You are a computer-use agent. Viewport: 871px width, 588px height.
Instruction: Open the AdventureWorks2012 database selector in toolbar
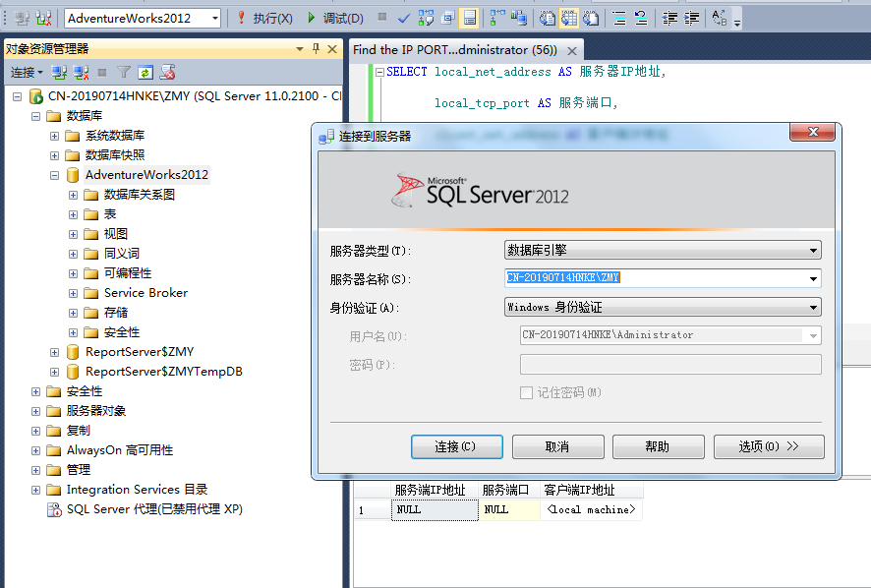[143, 18]
